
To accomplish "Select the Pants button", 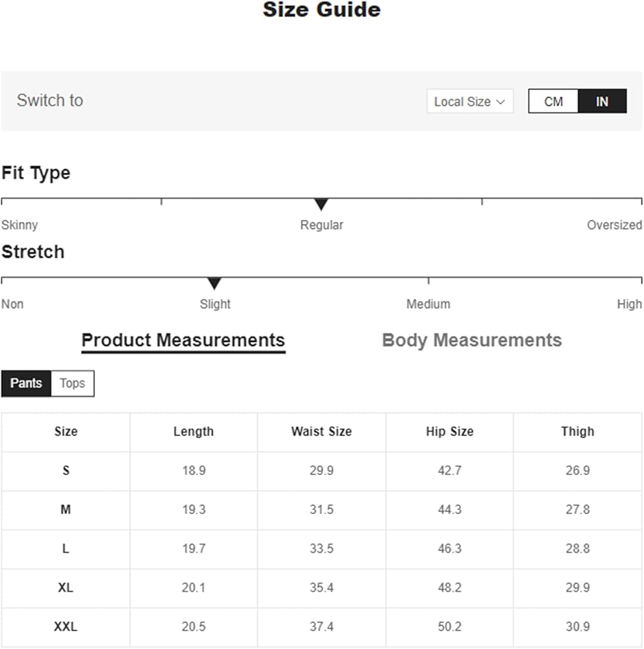I will click(x=26, y=383).
